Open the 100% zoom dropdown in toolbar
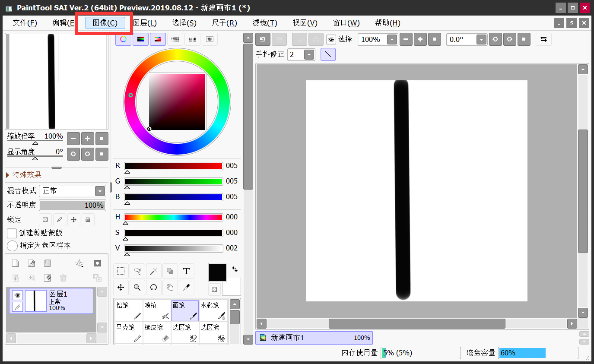This screenshot has height=364, width=594. pos(392,40)
